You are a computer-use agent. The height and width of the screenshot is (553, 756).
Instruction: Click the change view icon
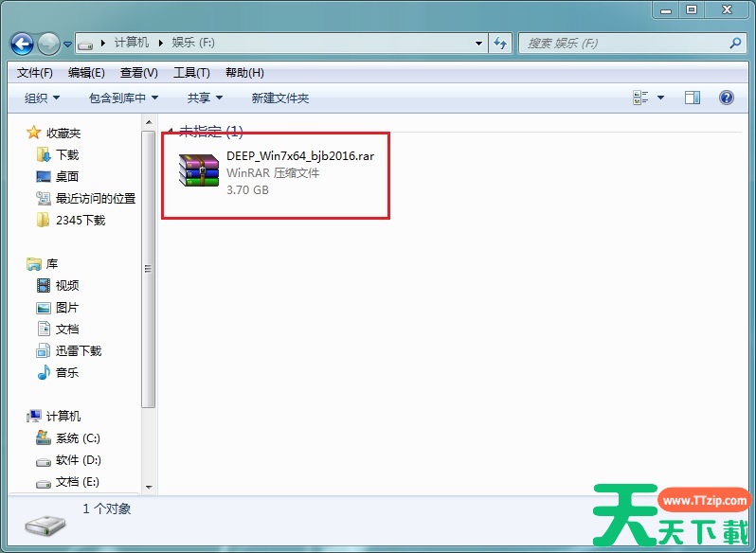[640, 98]
